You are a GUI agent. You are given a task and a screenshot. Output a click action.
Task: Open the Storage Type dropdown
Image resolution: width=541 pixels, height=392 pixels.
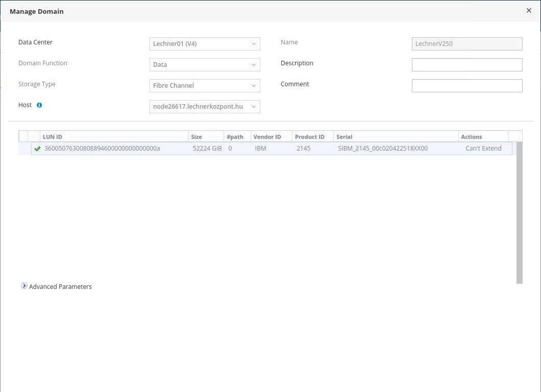[x=205, y=86]
